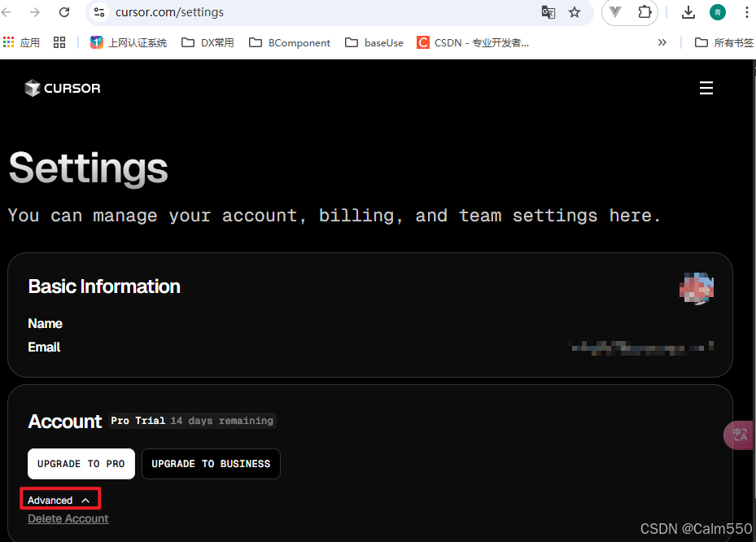Click the Pro Trial 14 days remaining badge

tap(192, 421)
